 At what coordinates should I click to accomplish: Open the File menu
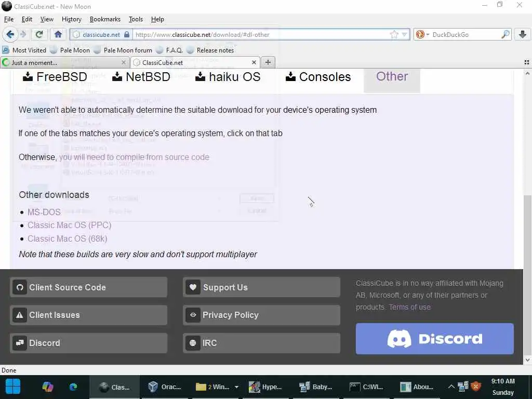tap(9, 19)
